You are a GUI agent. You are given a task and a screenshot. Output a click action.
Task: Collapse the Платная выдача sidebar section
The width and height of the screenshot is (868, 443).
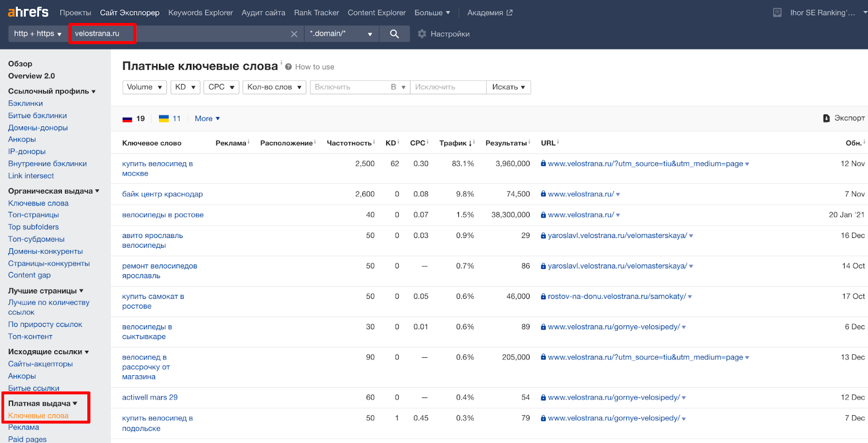(43, 403)
